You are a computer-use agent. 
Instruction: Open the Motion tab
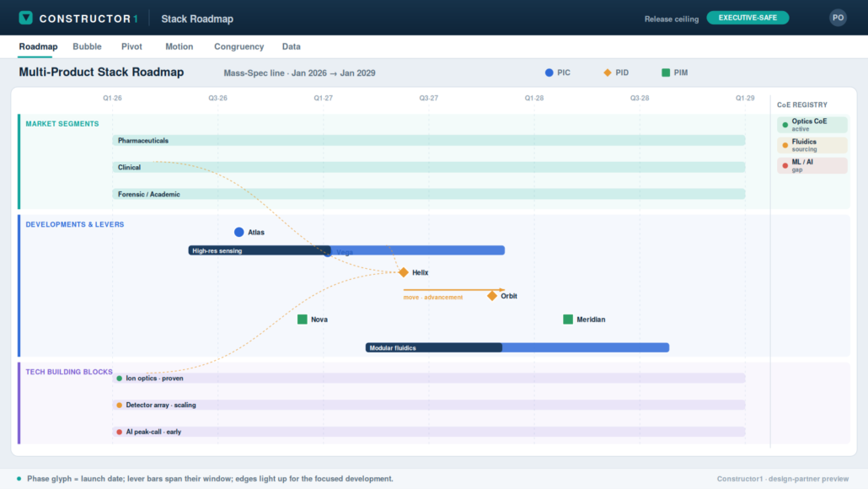coord(179,46)
